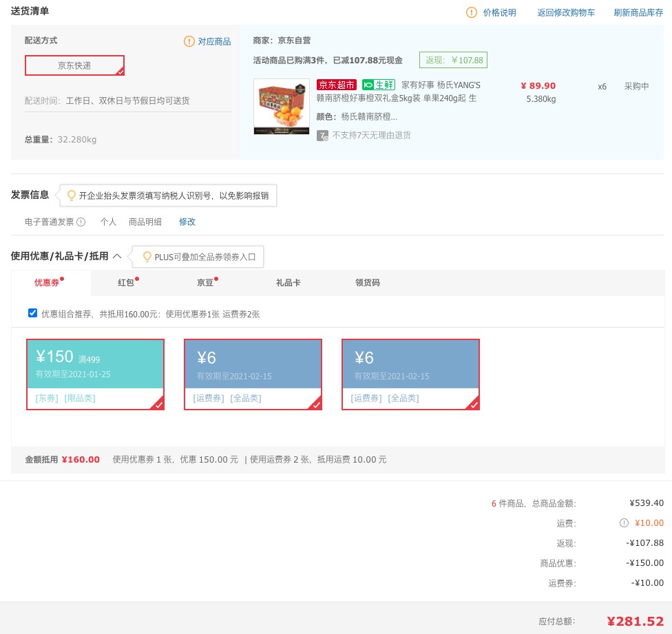Viewport: 672px width, 634px height.
Task: Click 刷新商品库存 link
Action: pos(638,13)
